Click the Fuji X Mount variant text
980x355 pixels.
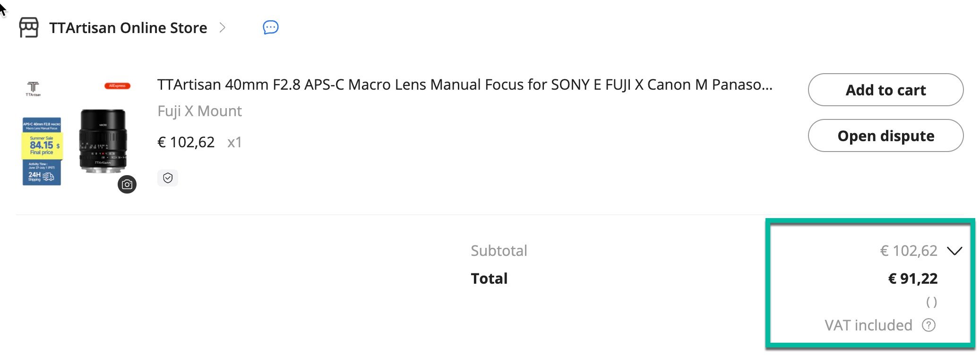(199, 111)
